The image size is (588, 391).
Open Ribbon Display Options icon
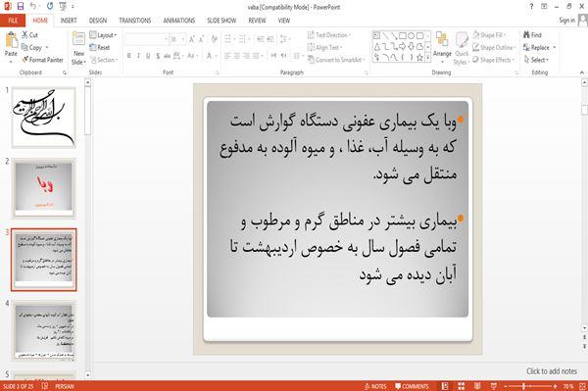pyautogui.click(x=544, y=7)
